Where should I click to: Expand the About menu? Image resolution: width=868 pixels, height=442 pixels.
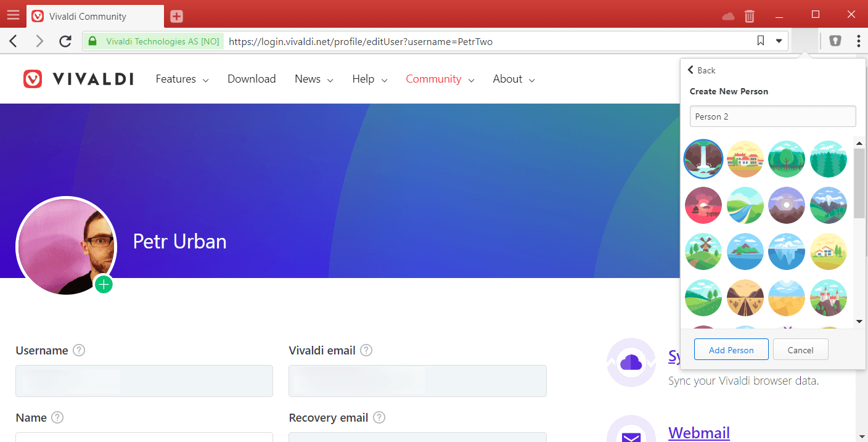tap(514, 79)
